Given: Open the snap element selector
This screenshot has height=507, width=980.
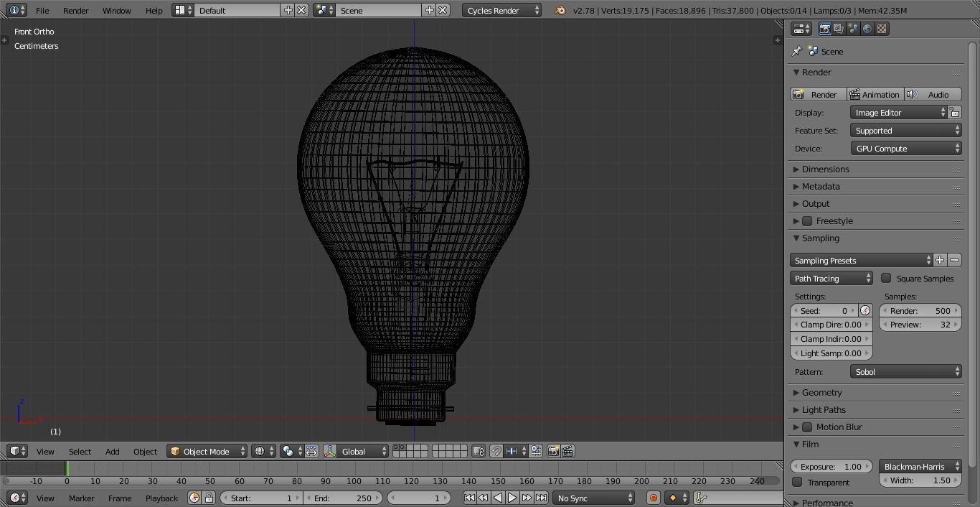Looking at the screenshot, I should [515, 451].
